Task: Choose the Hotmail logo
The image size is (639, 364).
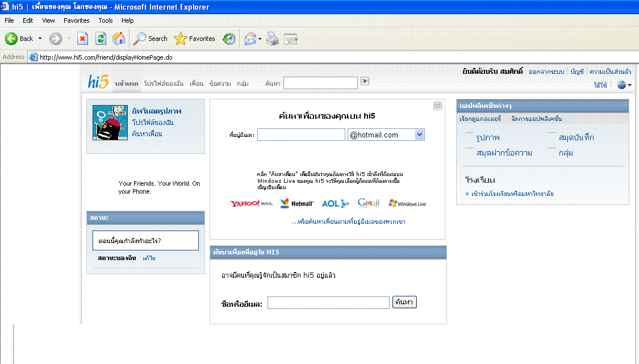Action: coord(297,203)
